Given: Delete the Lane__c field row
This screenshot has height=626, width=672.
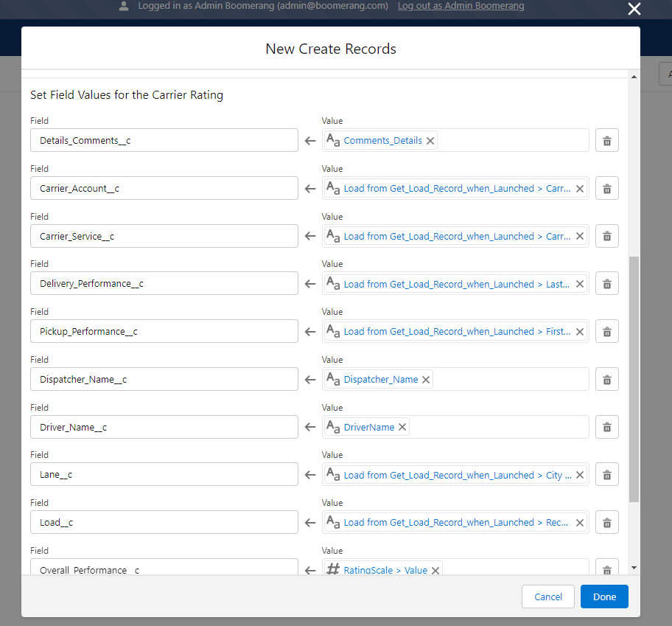Looking at the screenshot, I should coord(606,475).
